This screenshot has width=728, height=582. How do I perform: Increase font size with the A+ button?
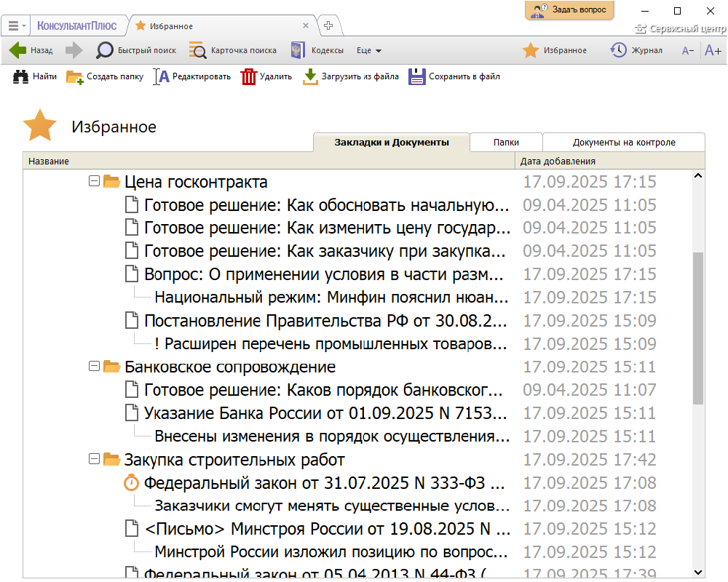pyautogui.click(x=713, y=50)
